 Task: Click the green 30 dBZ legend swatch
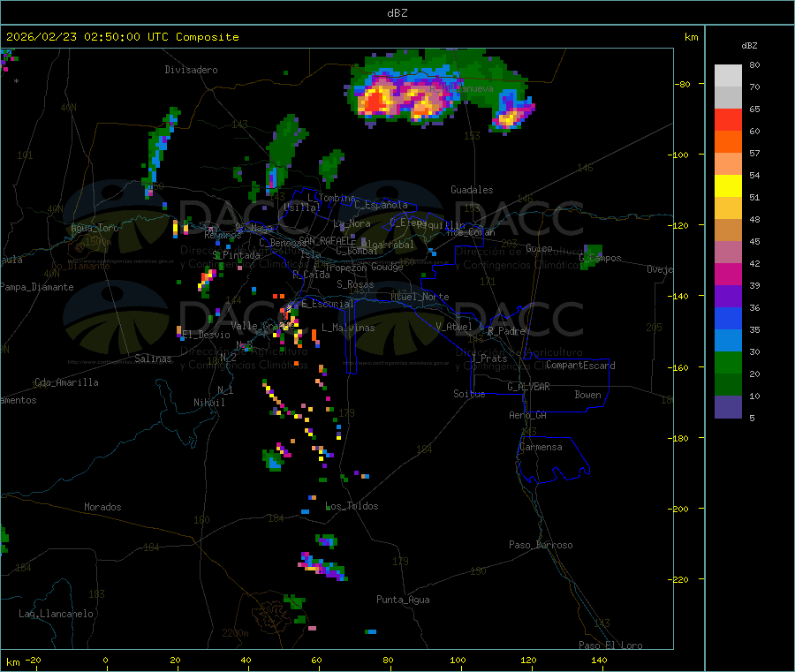coord(728,362)
